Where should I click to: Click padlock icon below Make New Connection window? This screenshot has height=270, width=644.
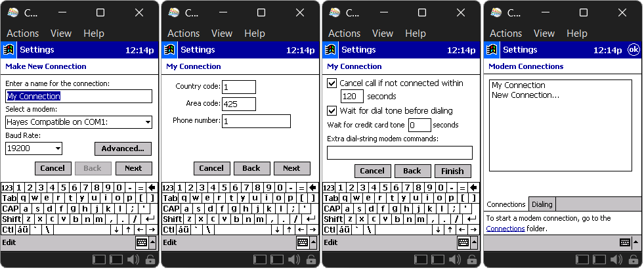pos(150,259)
